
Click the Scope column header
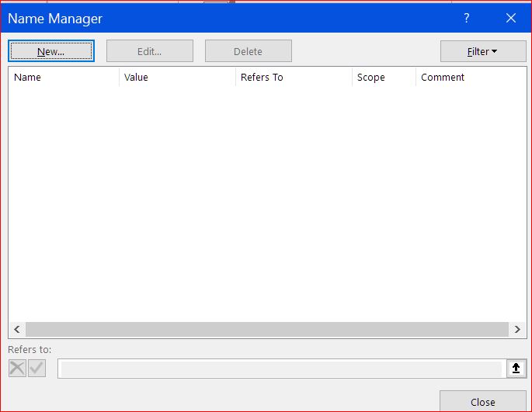coord(384,78)
